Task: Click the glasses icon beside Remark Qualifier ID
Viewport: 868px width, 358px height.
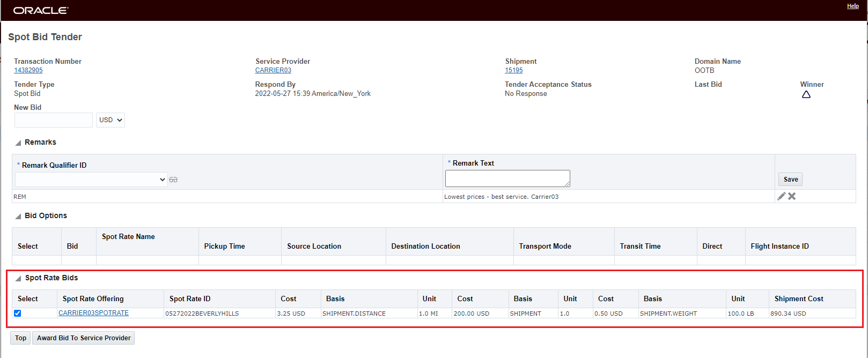Action: [173, 180]
